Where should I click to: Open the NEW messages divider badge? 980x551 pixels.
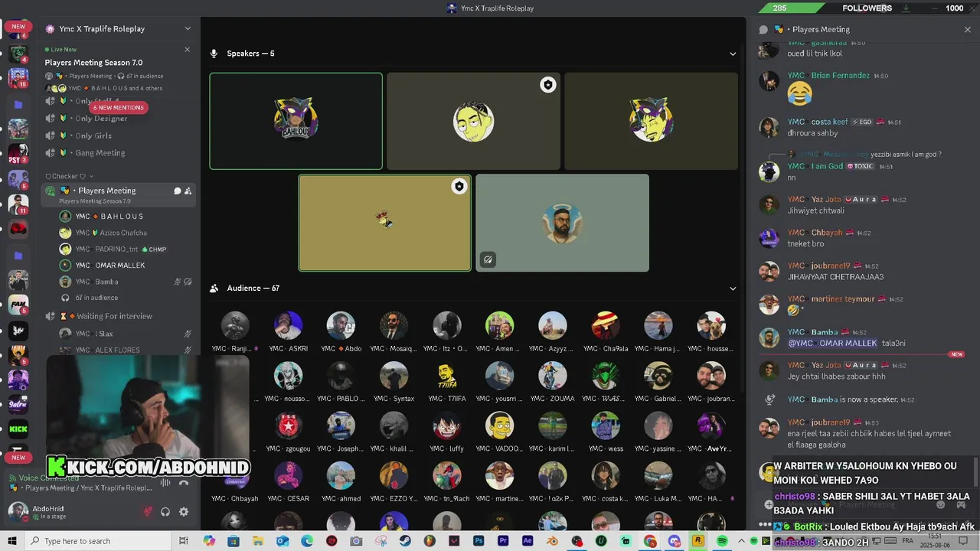(956, 355)
